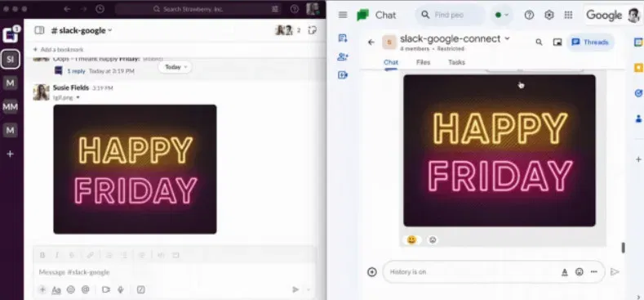Open Threads panel
644x300 pixels.
pos(590,42)
